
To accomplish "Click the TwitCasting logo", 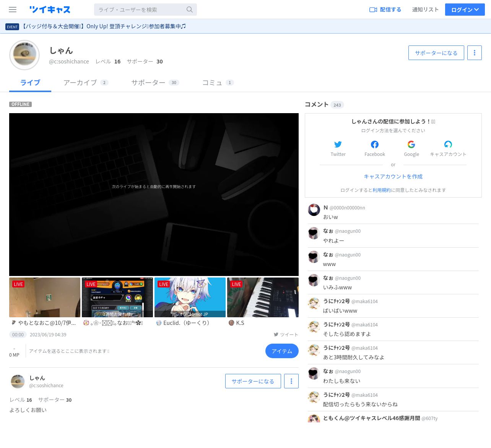I will (x=50, y=10).
